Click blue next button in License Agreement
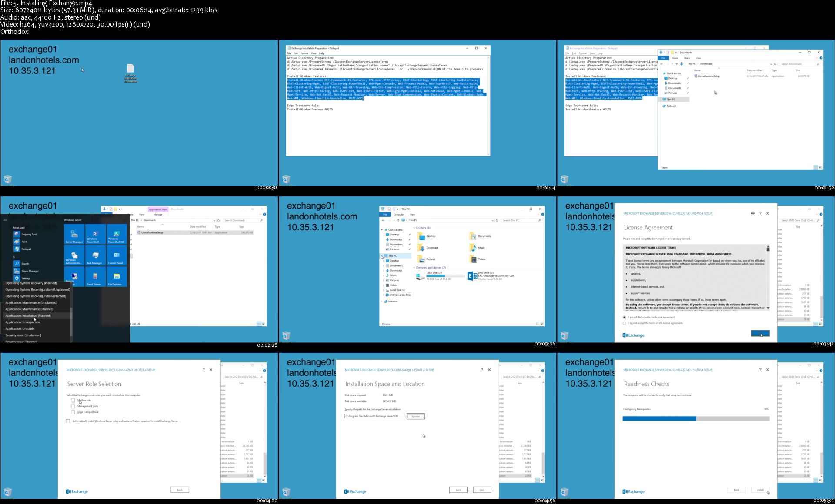 tap(760, 333)
